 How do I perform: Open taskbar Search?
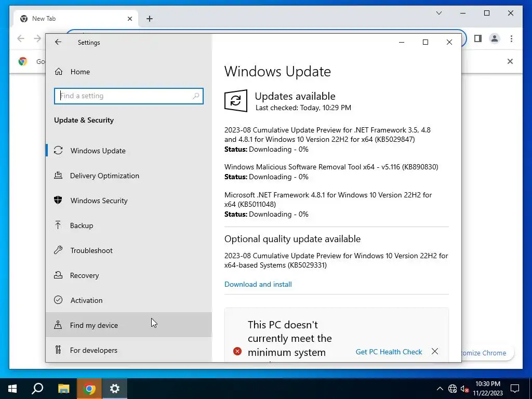coord(37,389)
